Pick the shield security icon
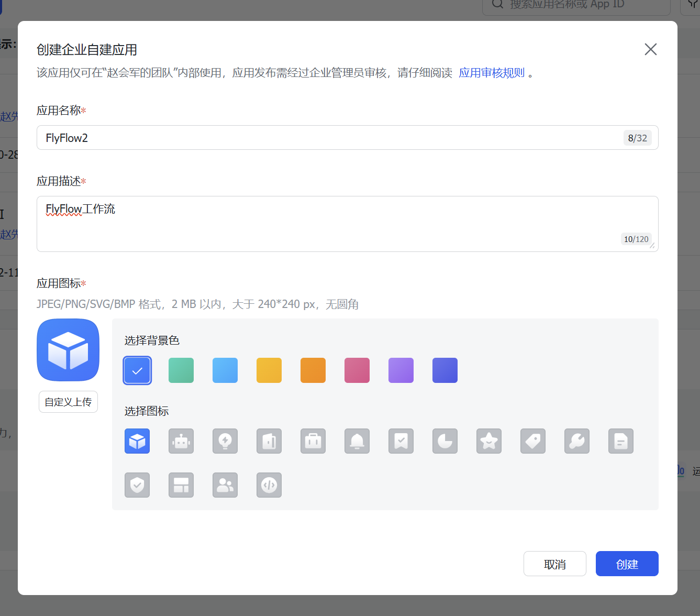700x616 pixels. 137,485
